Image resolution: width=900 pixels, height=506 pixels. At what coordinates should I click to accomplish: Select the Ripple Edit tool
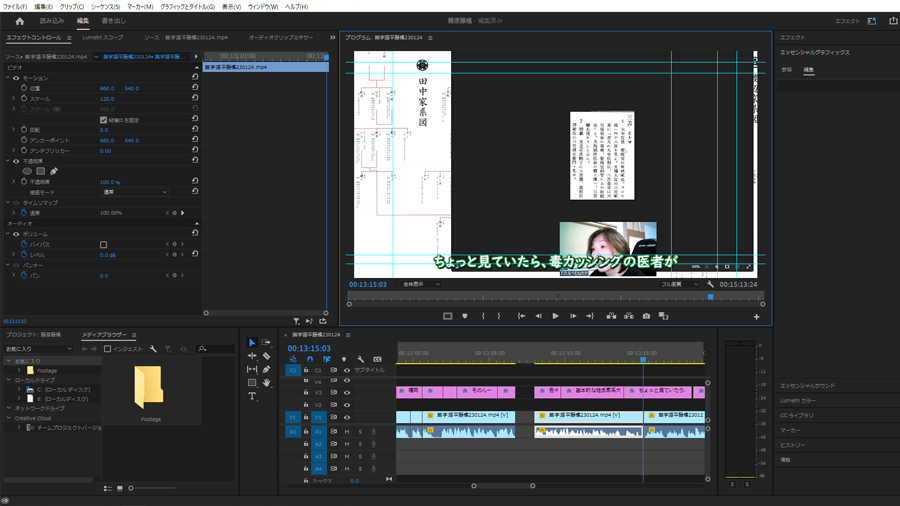pyautogui.click(x=252, y=356)
